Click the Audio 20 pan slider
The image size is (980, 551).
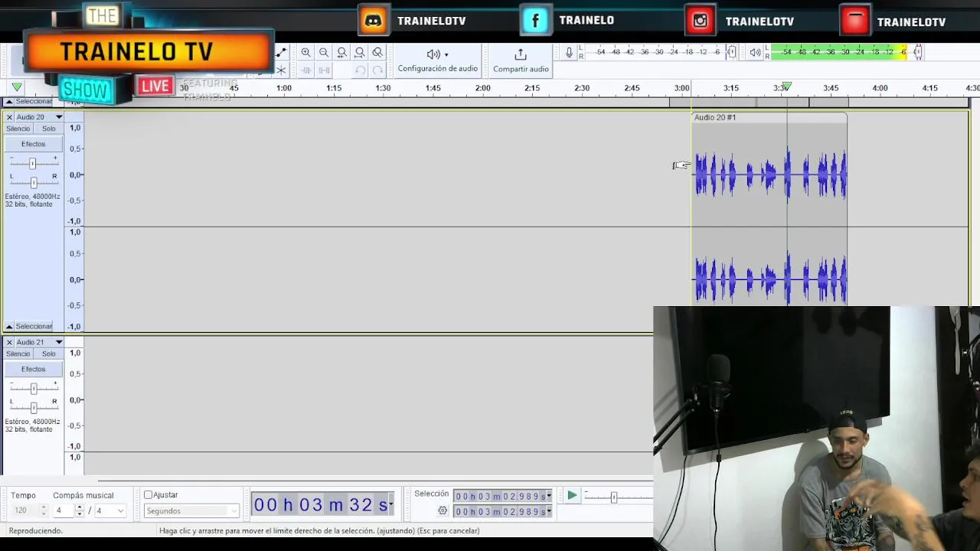[33, 182]
